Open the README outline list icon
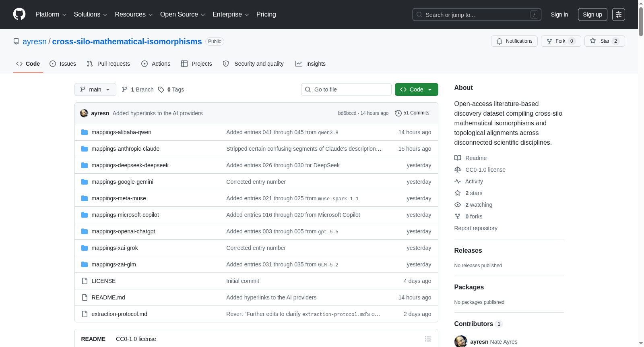Image resolution: width=644 pixels, height=347 pixels. [428, 339]
